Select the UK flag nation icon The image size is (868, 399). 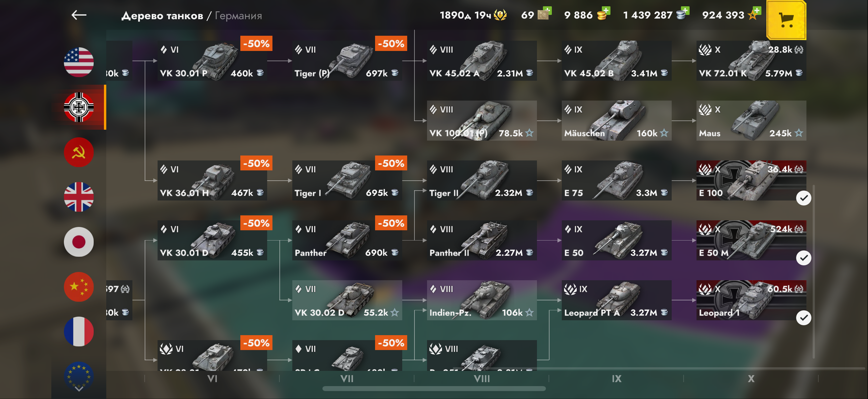click(79, 197)
